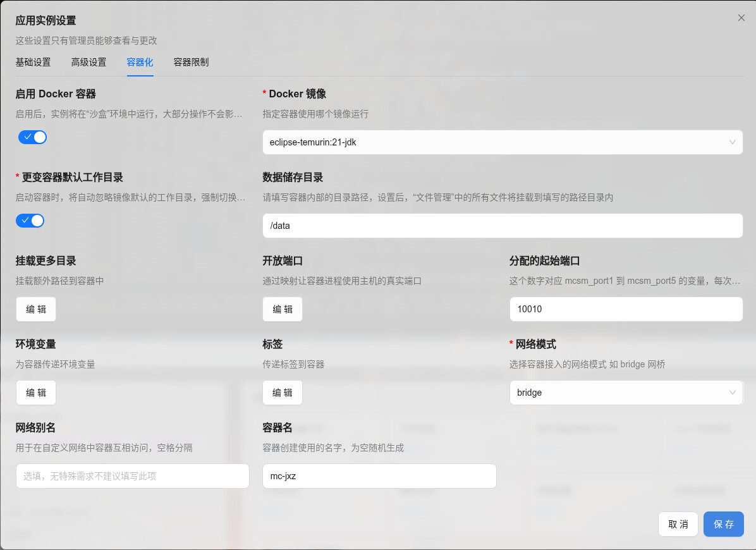756x550 pixels.
Task: Click the 这些设置只有管理员能够查看与更改 notice
Action: pos(87,40)
